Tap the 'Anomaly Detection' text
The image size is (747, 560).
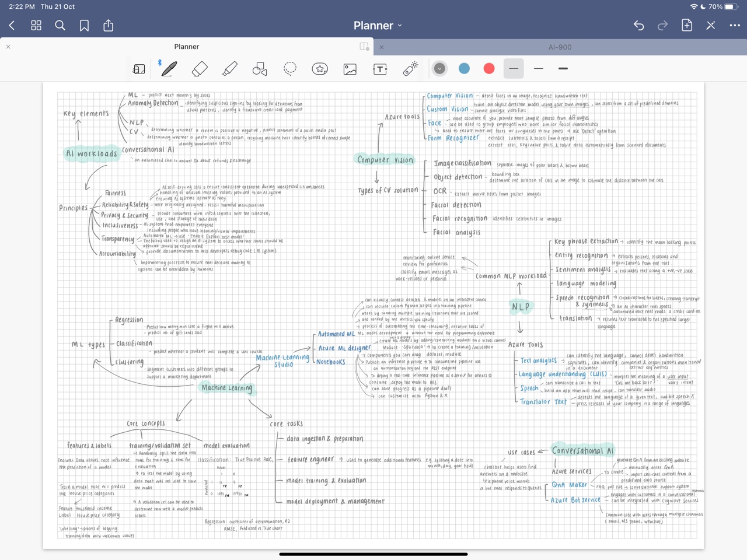153,103
